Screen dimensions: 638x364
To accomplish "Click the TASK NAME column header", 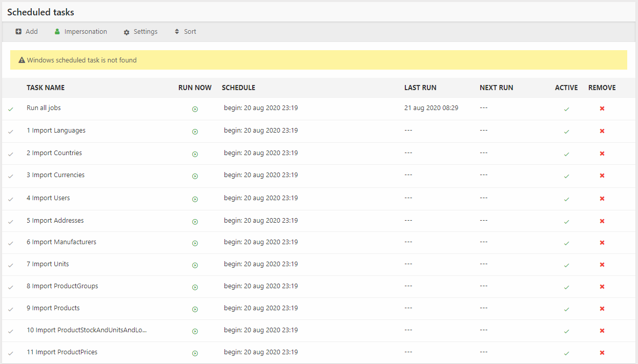I will pos(46,88).
